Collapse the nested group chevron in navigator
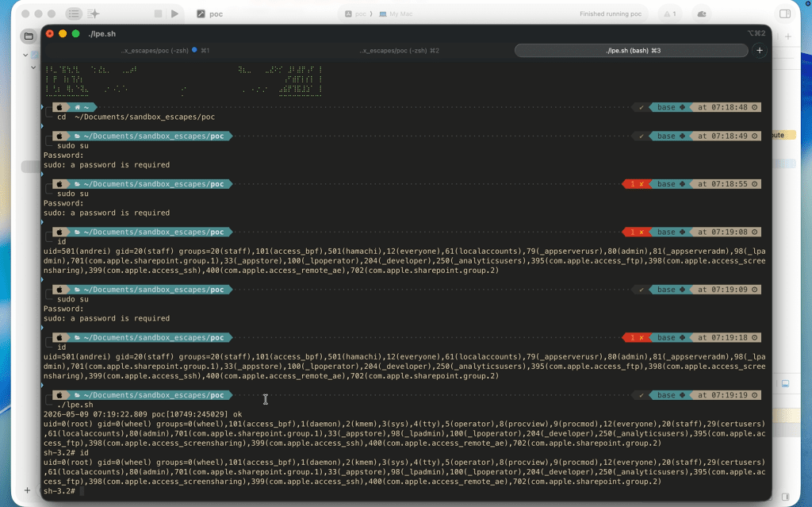The height and width of the screenshot is (507, 812). point(33,67)
